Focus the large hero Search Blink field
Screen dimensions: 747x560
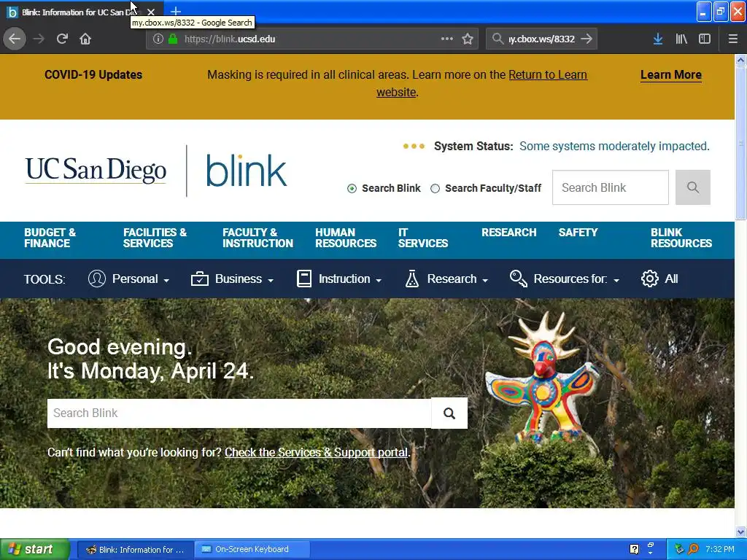[x=239, y=413]
